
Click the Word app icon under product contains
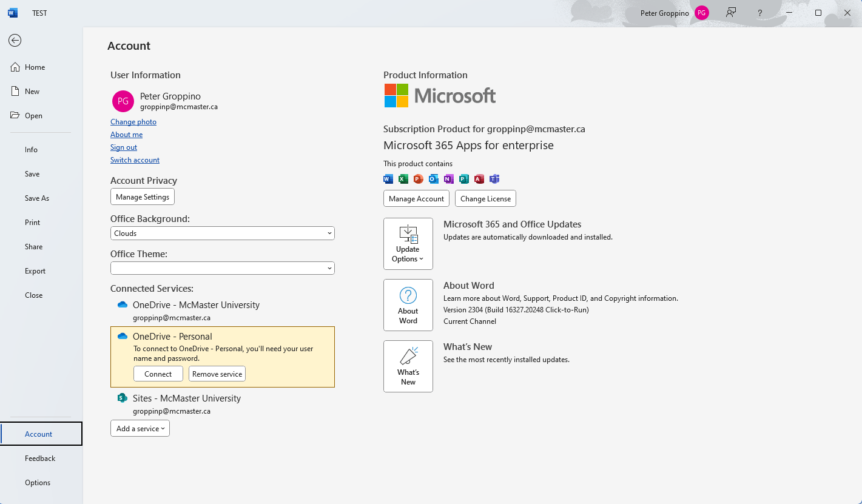click(388, 179)
